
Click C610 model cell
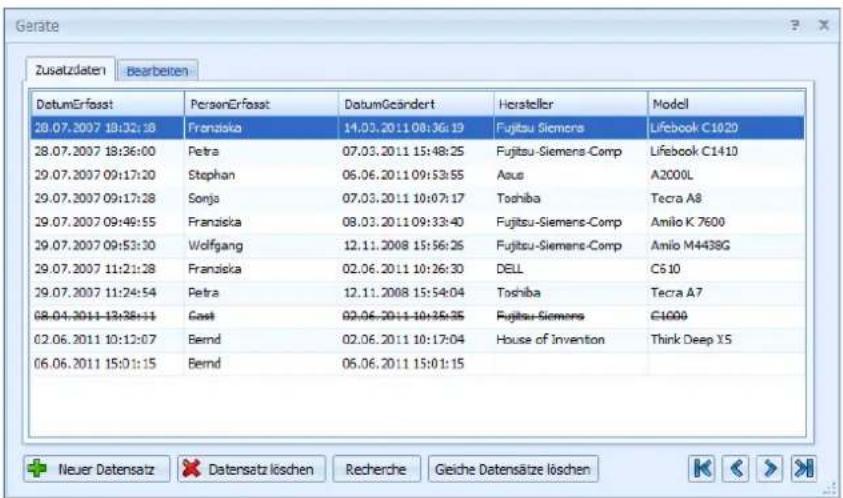(x=726, y=269)
